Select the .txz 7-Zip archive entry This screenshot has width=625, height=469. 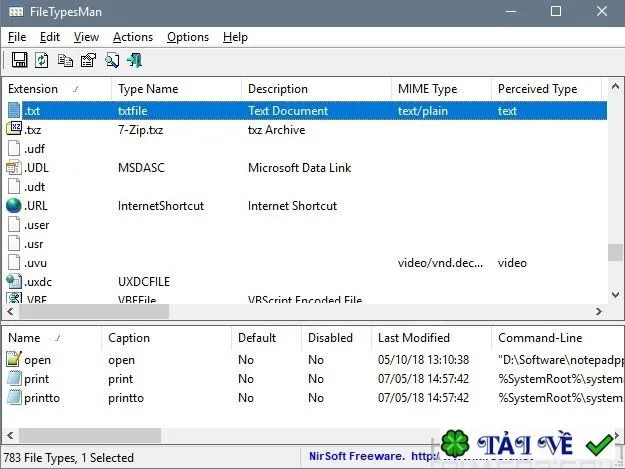point(306,130)
